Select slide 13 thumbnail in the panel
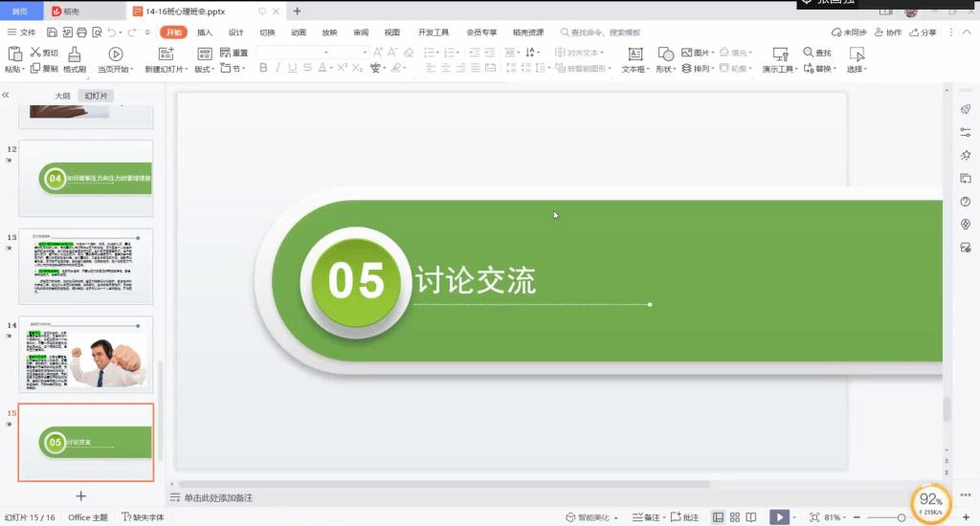Image resolution: width=980 pixels, height=526 pixels. pyautogui.click(x=86, y=266)
